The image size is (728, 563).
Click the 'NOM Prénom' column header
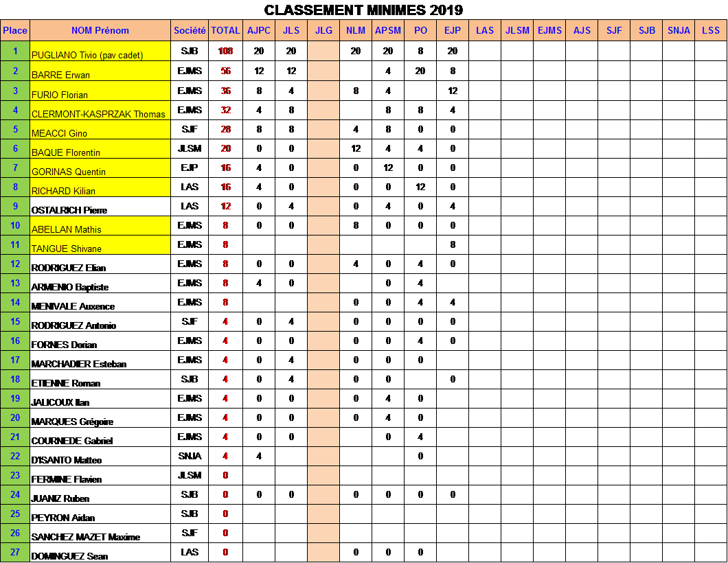point(100,30)
